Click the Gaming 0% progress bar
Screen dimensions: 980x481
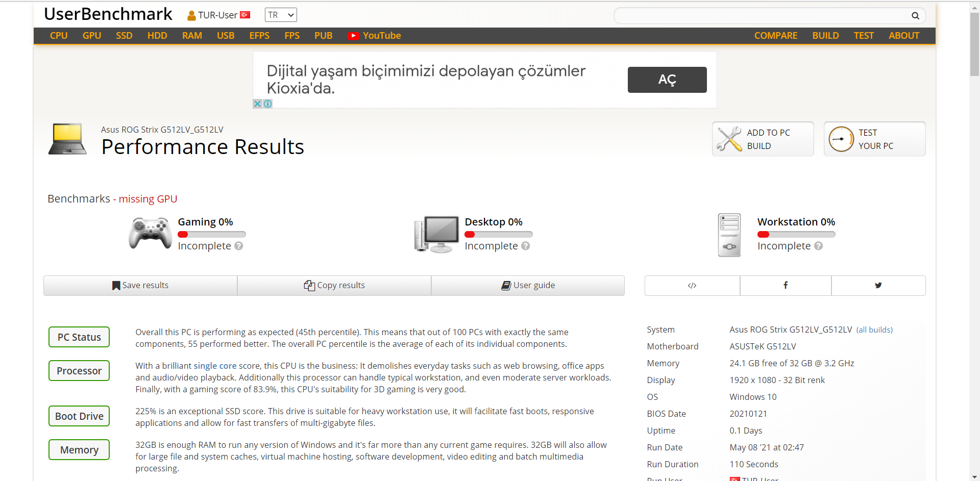pos(212,235)
